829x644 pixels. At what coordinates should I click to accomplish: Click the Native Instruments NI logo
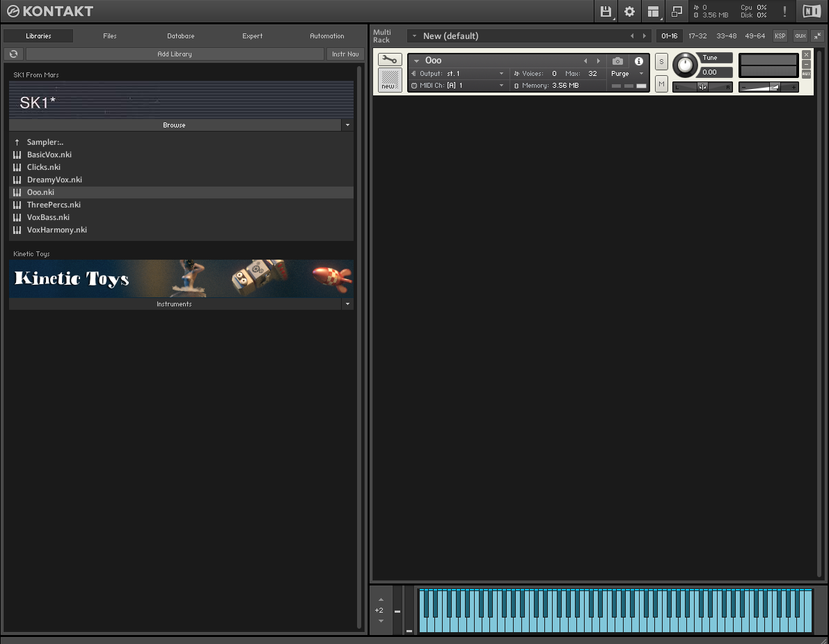pyautogui.click(x=812, y=11)
